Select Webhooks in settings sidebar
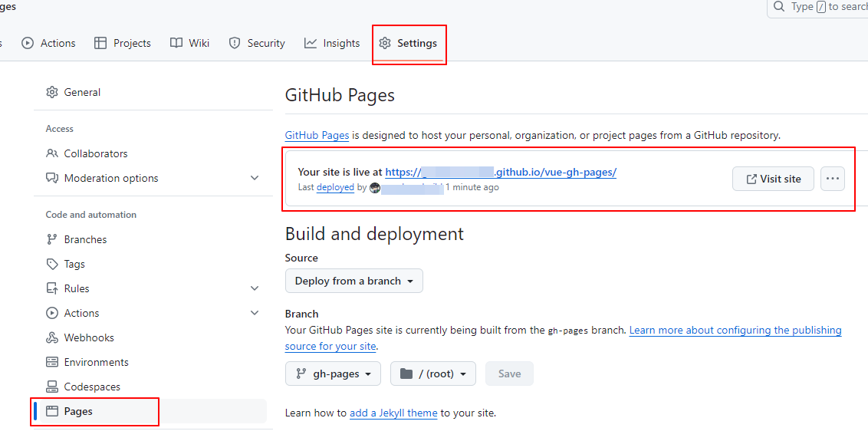The image size is (868, 441). (x=150, y=337)
